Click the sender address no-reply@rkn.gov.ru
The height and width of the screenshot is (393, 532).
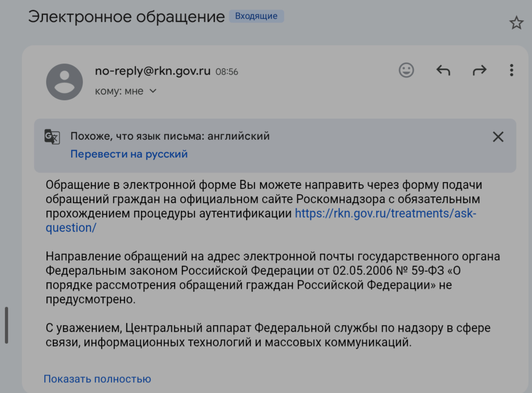click(153, 71)
